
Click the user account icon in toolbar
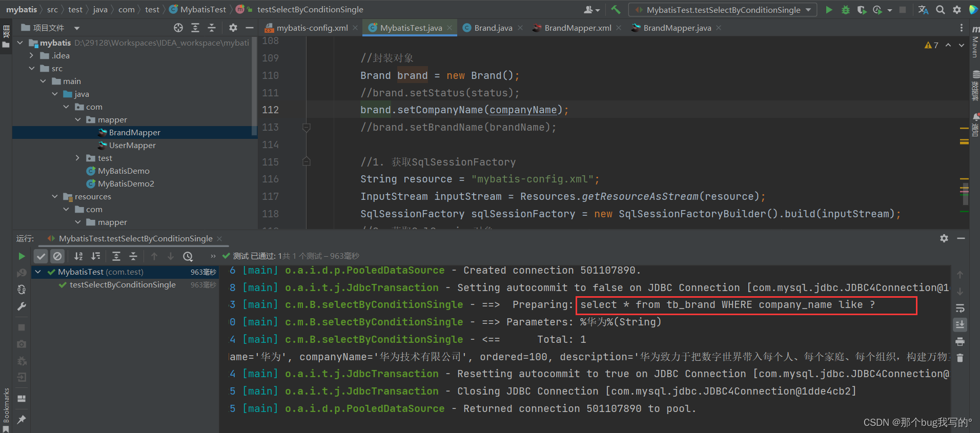(591, 10)
